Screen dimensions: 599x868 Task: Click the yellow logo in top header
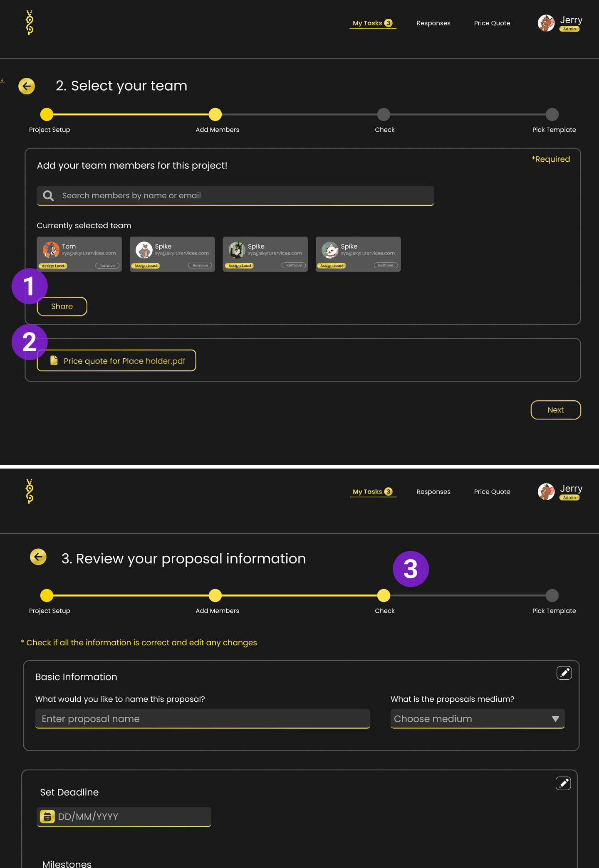click(x=30, y=23)
